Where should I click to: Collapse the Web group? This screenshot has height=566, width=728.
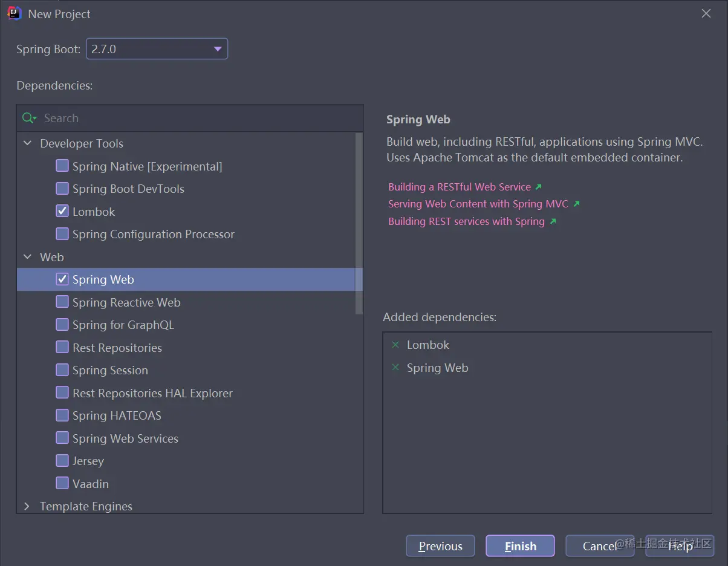27,257
